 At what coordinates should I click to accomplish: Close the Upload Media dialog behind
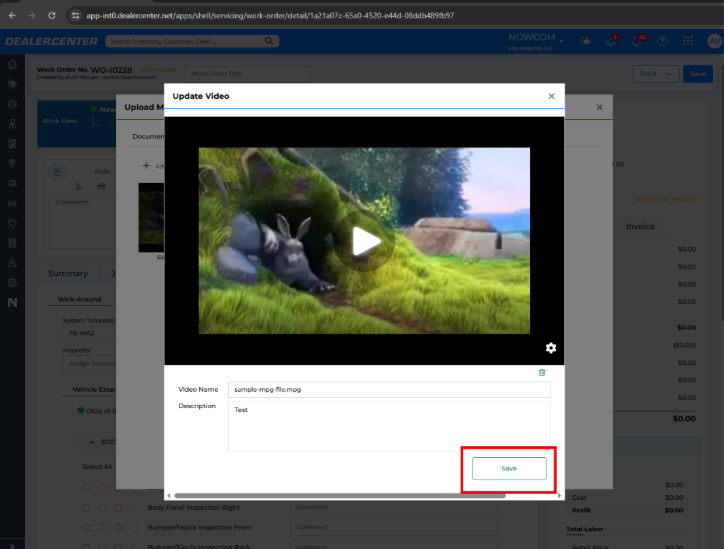pyautogui.click(x=599, y=107)
